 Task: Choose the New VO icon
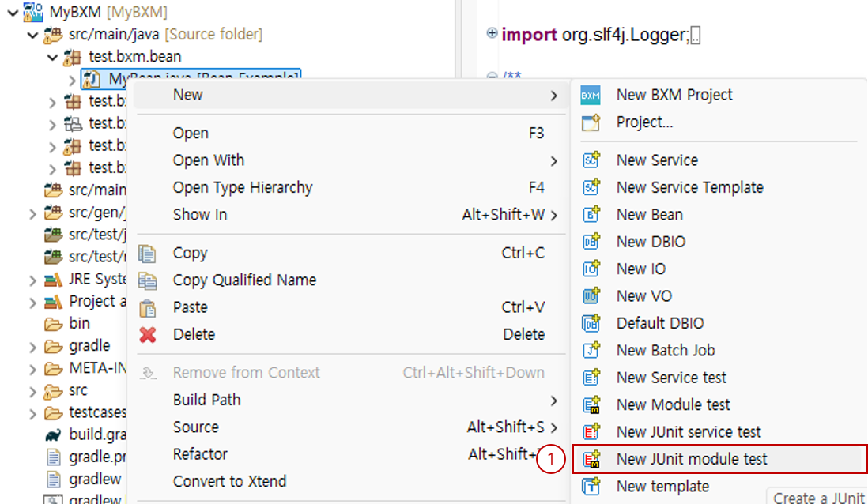pos(591,296)
